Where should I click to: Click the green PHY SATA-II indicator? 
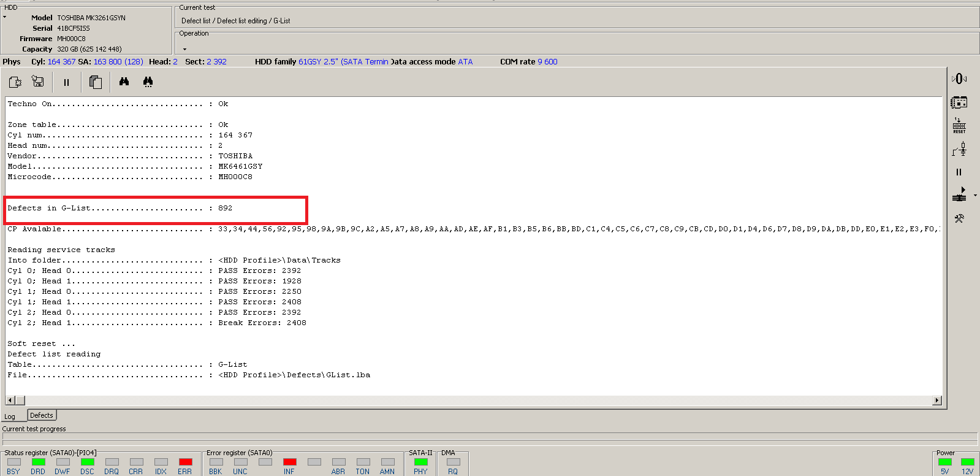point(421,462)
